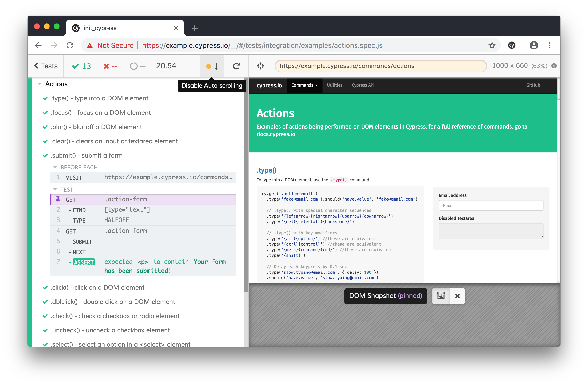This screenshot has height=386, width=588.
Task: Toggle snapshot highlights button
Action: click(x=441, y=296)
